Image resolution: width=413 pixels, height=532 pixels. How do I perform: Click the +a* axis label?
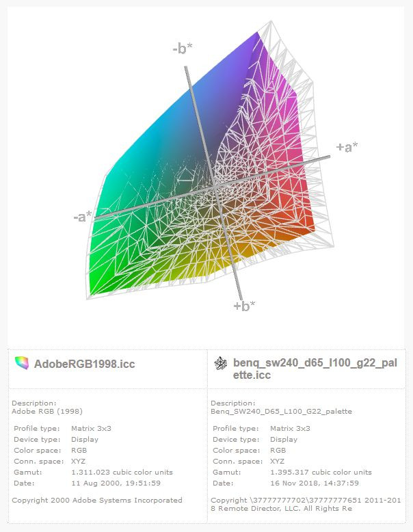point(347,147)
